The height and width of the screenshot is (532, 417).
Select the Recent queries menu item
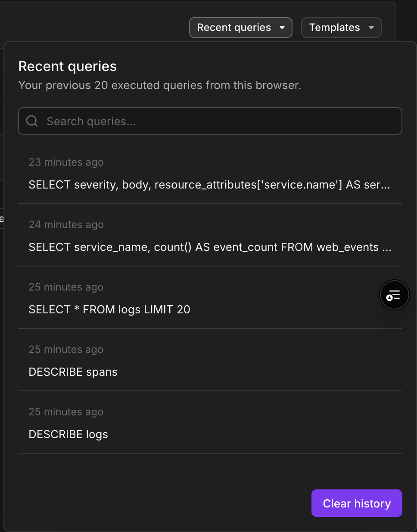[x=240, y=27]
